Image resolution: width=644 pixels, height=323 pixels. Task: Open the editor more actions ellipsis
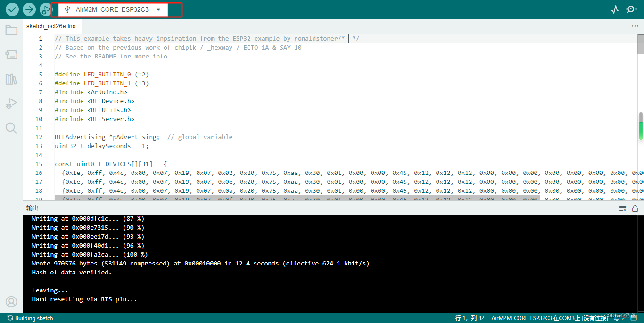click(635, 26)
